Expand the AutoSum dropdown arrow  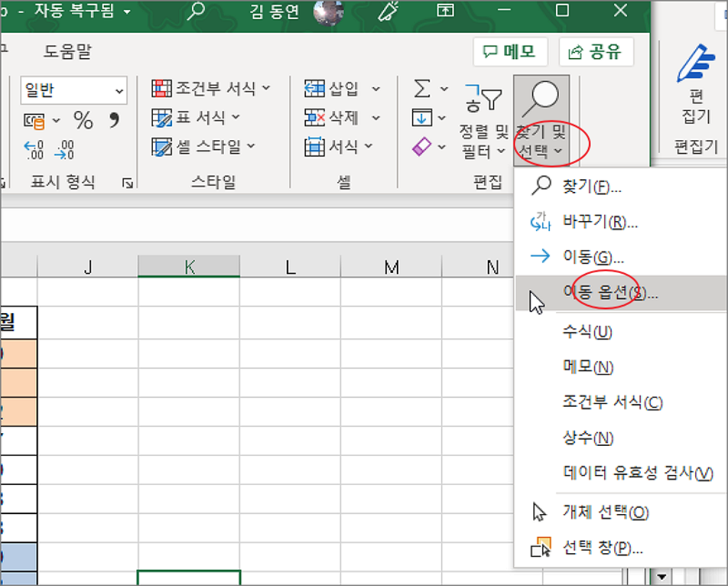point(444,89)
